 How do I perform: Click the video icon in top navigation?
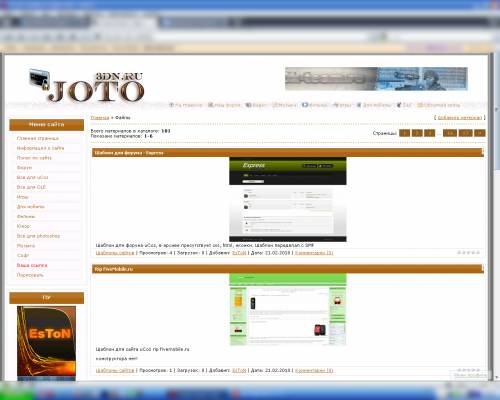pyautogui.click(x=248, y=105)
